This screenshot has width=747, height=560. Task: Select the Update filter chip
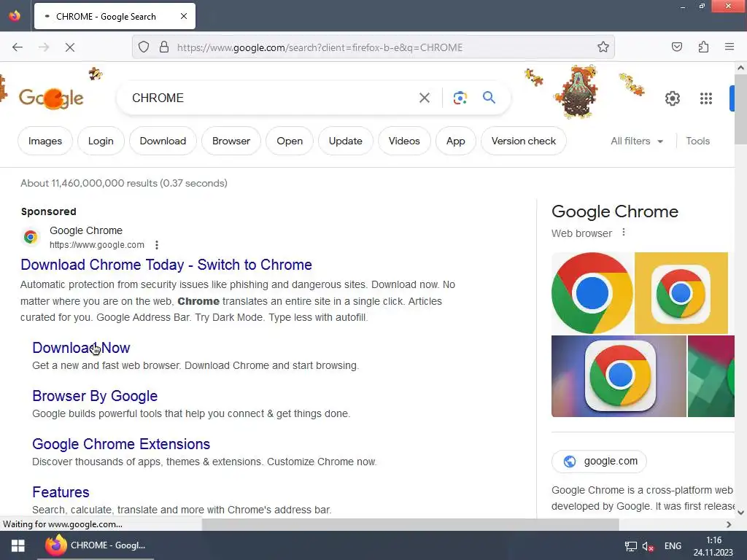pos(345,141)
